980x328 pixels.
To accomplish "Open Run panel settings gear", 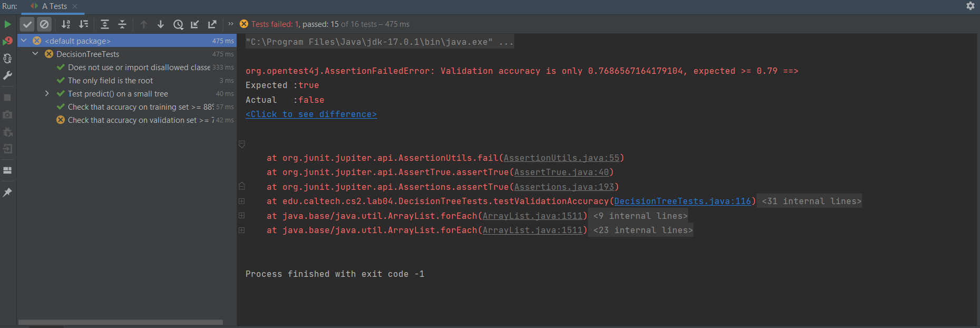I will coord(970,6).
